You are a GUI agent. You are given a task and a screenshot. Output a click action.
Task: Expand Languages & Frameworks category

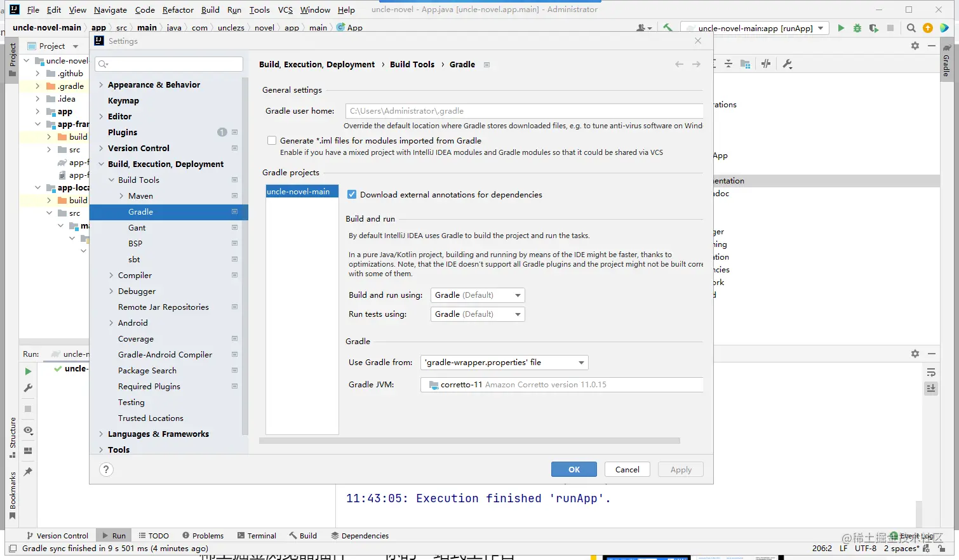click(101, 434)
